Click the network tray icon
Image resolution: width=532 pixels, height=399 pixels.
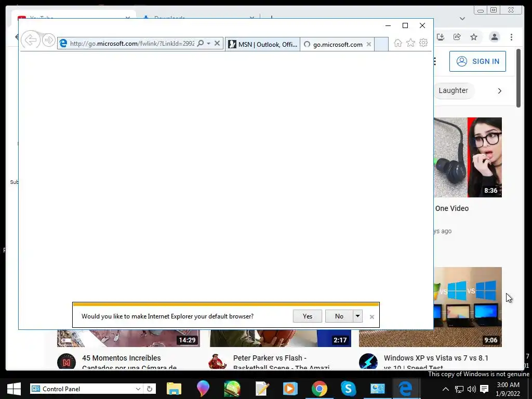click(459, 389)
